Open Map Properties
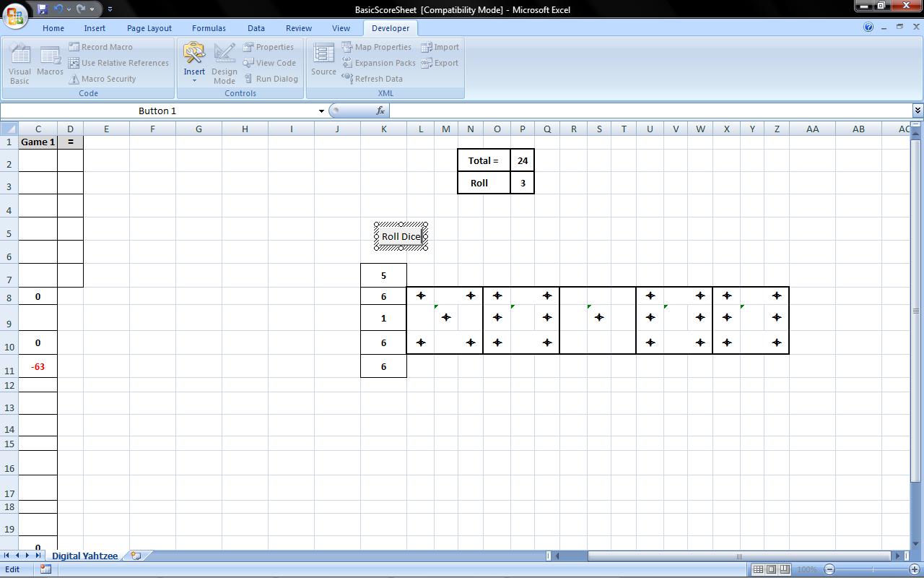924x578 pixels. click(x=377, y=47)
